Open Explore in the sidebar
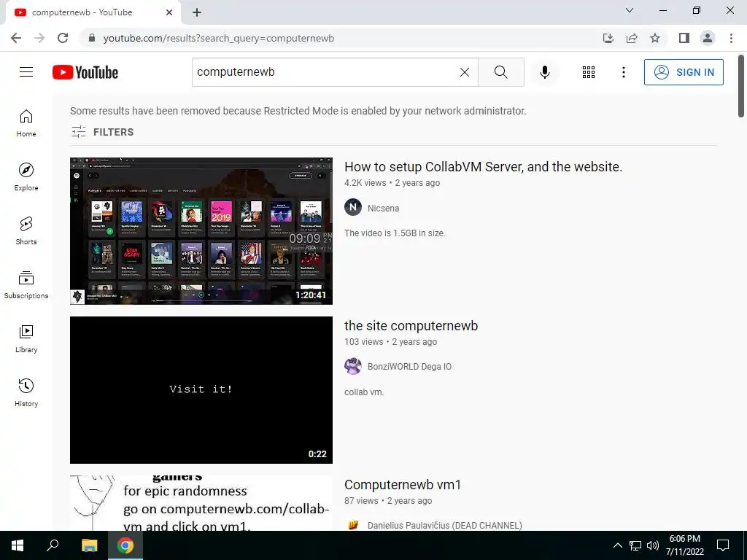Viewport: 747px width, 560px height. (x=26, y=177)
